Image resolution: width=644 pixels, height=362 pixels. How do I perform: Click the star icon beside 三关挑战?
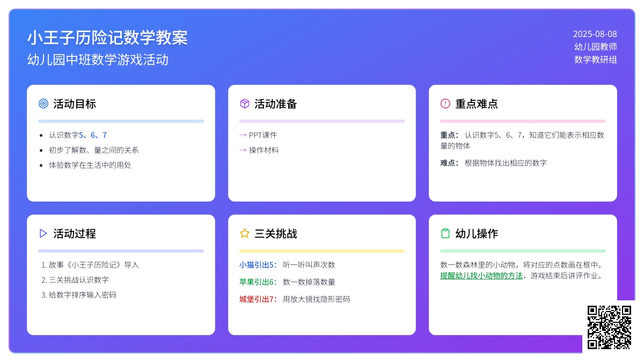pos(245,233)
